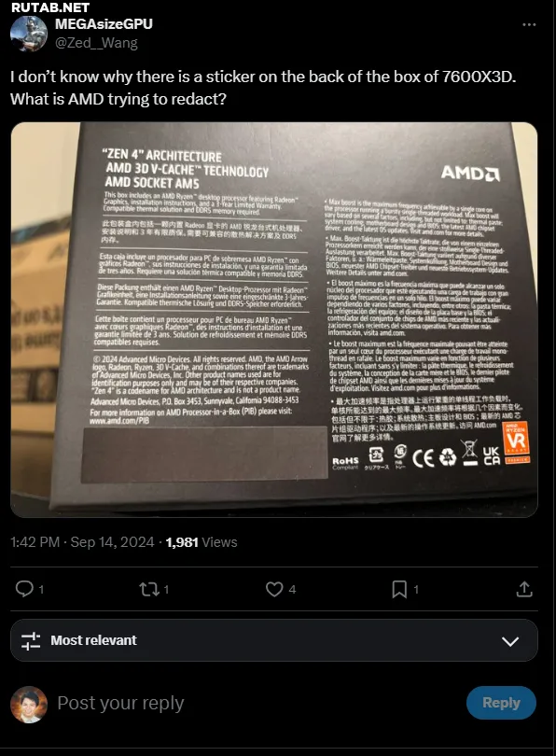
Task: Click the 1,981 Views count
Action: coord(202,542)
